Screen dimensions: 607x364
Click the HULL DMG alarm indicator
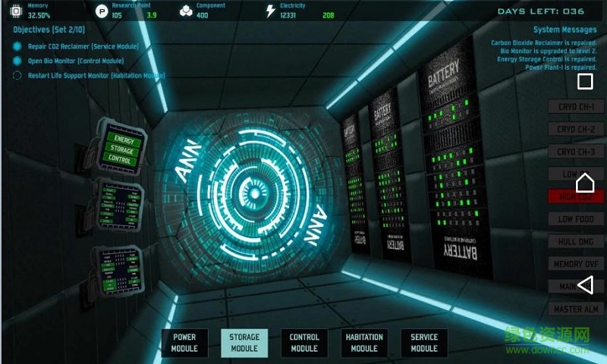point(576,242)
